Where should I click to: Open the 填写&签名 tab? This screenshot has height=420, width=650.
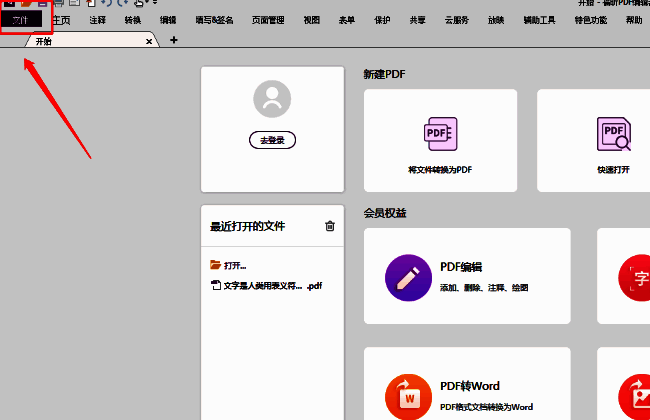[214, 20]
